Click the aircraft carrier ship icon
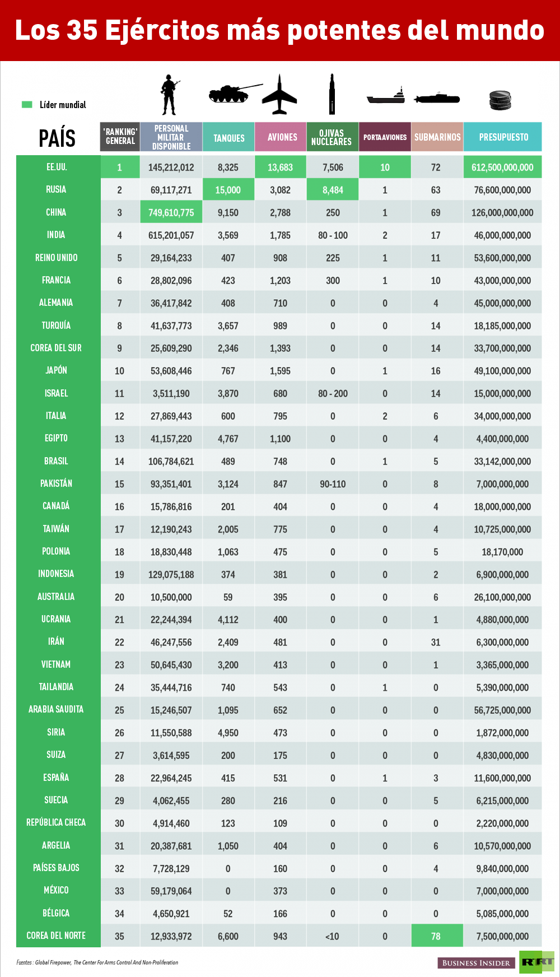This screenshot has width=560, height=977. coord(386,97)
